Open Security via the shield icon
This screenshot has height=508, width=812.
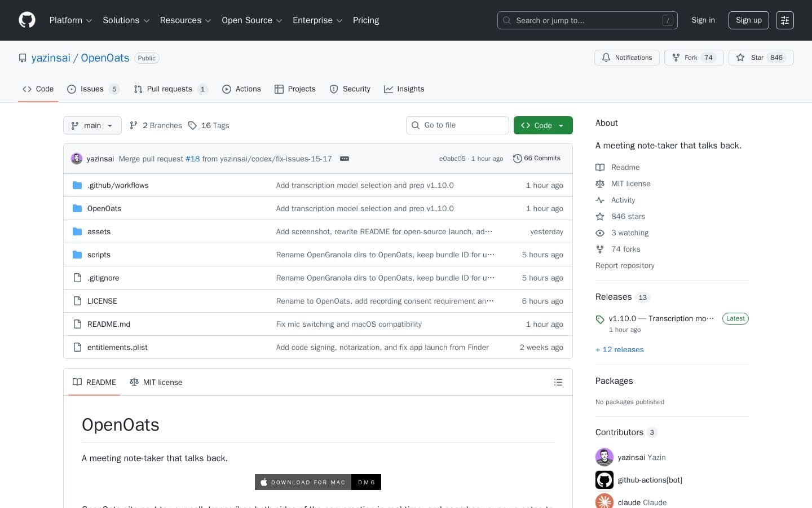tap(334, 89)
